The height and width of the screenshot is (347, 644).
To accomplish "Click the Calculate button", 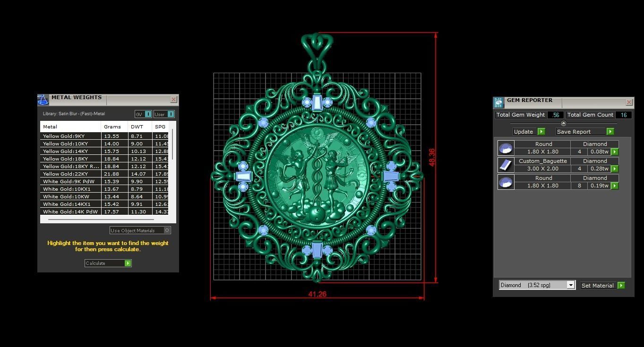I will click(x=108, y=263).
